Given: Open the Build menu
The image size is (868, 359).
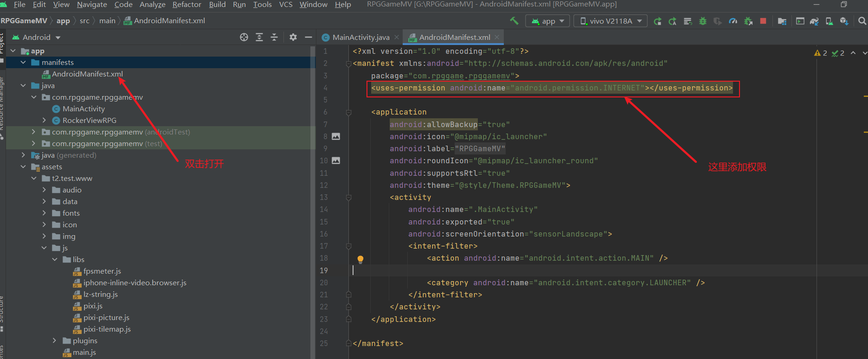Looking at the screenshot, I should point(217,5).
